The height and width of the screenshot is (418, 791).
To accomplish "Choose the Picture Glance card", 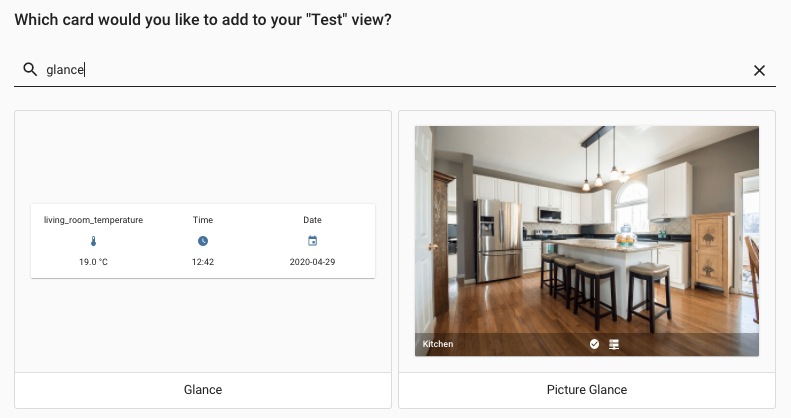I will pyautogui.click(x=587, y=389).
